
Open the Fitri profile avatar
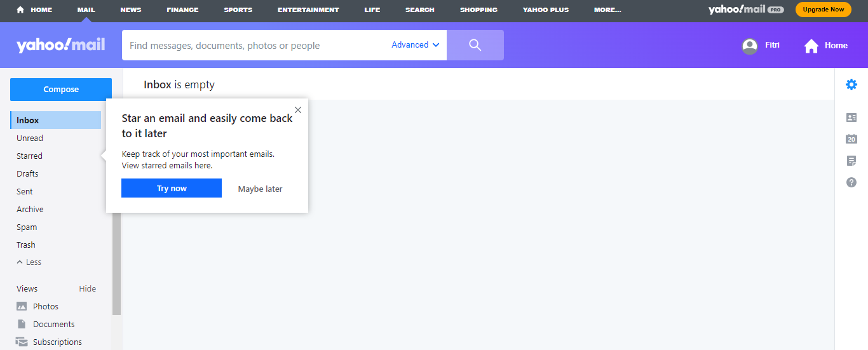[x=750, y=46]
